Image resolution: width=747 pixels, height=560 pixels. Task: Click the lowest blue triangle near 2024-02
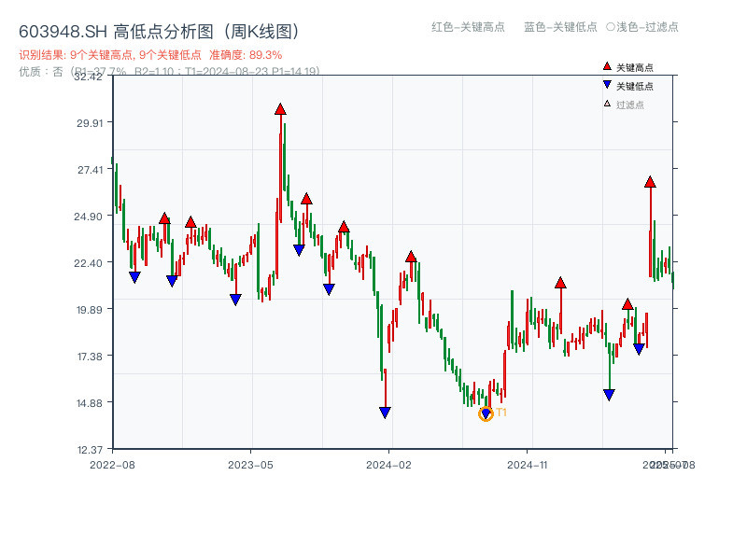click(386, 411)
